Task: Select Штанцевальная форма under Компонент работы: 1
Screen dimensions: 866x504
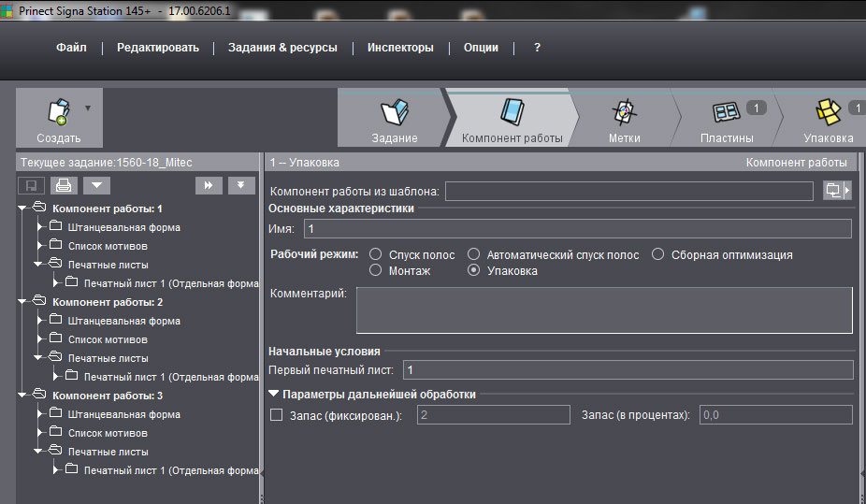Action: (123, 227)
